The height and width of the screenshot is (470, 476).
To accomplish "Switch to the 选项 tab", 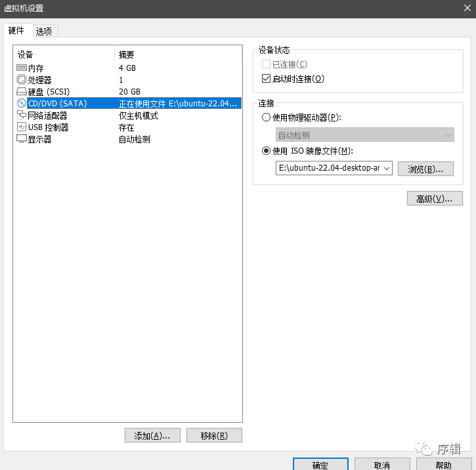I will (44, 32).
